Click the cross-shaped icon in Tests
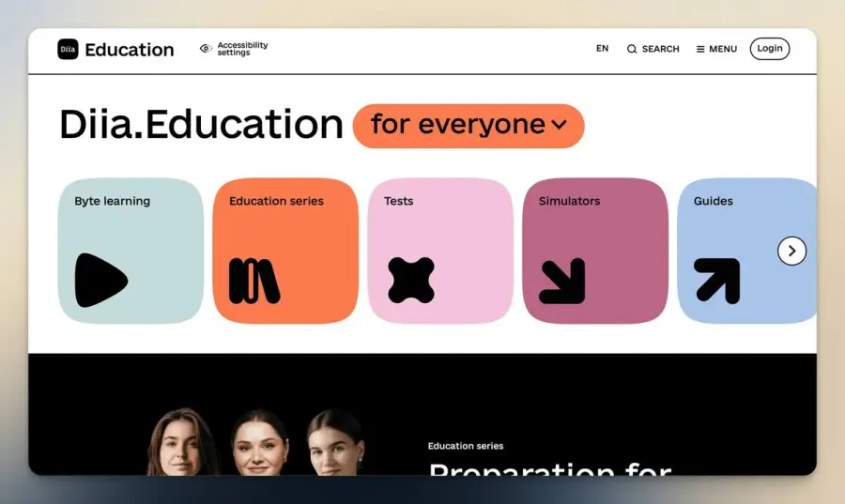 [411, 280]
